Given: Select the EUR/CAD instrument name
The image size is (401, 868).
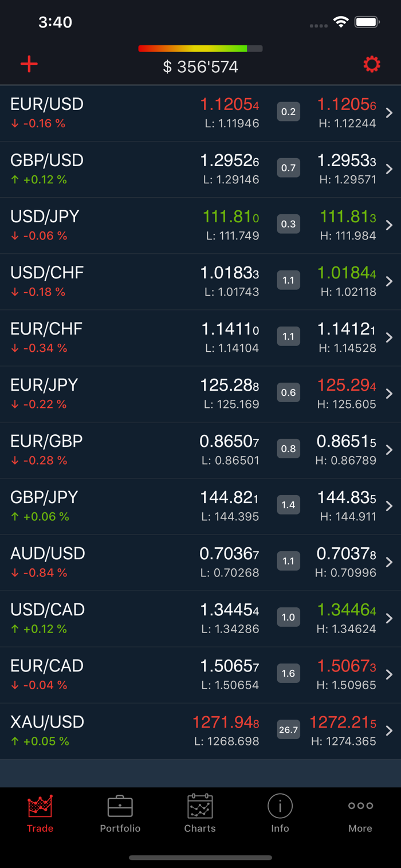Looking at the screenshot, I should point(47,666).
